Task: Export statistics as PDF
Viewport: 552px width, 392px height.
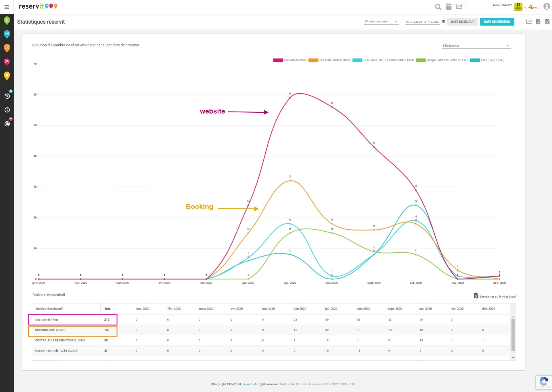Action: 538,22
